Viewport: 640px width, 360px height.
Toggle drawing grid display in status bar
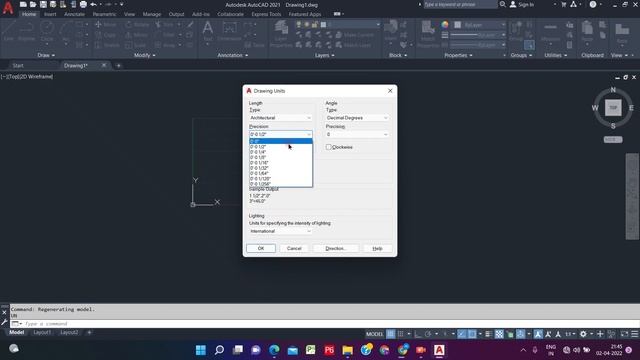click(x=391, y=334)
